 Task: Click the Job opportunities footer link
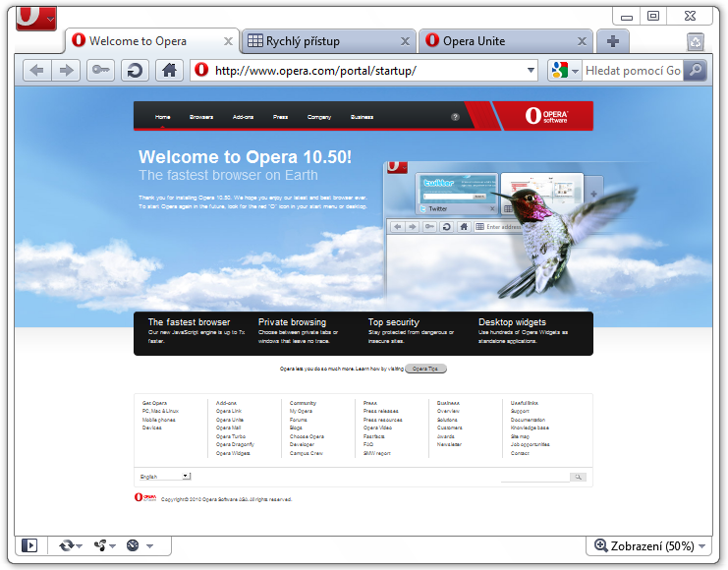530,444
